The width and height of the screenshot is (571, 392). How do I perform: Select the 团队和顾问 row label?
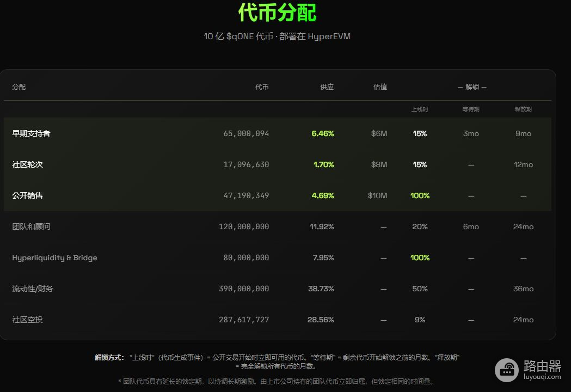(31, 226)
